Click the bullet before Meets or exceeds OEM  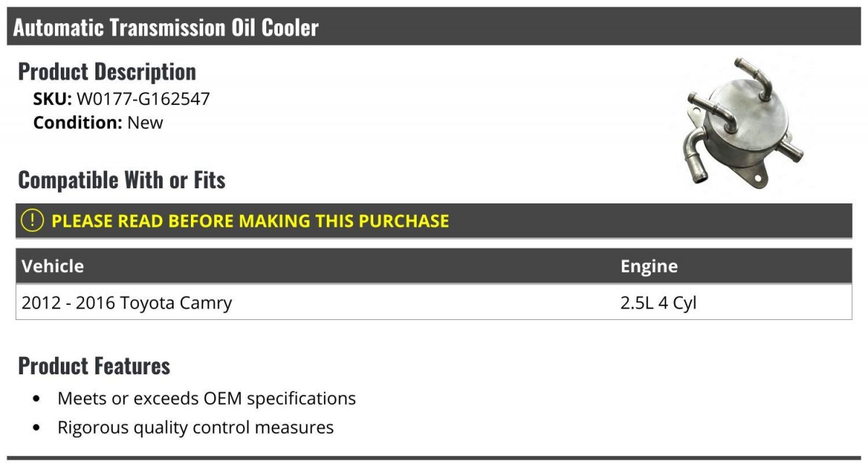pyautogui.click(x=37, y=399)
